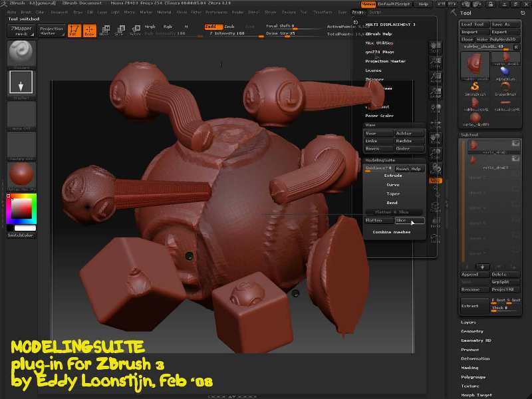Select the Move transform icon

tap(105, 30)
